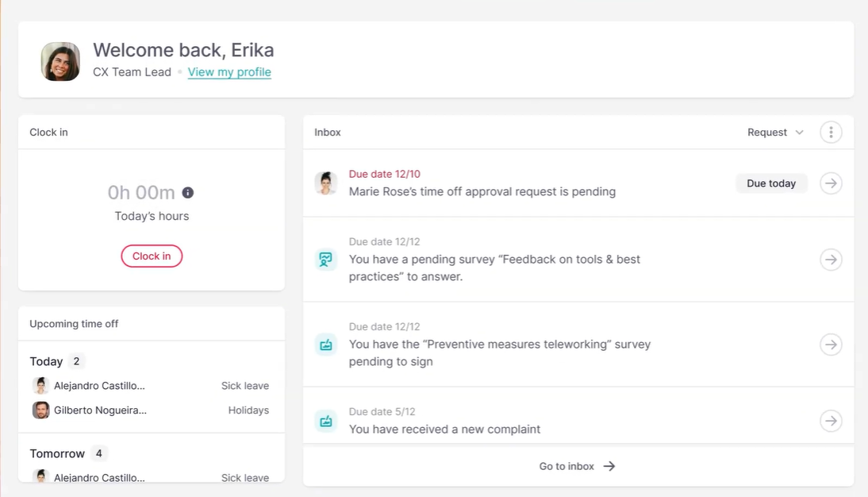Open Marie Rose's time off request arrow
The width and height of the screenshot is (868, 497).
(x=831, y=183)
